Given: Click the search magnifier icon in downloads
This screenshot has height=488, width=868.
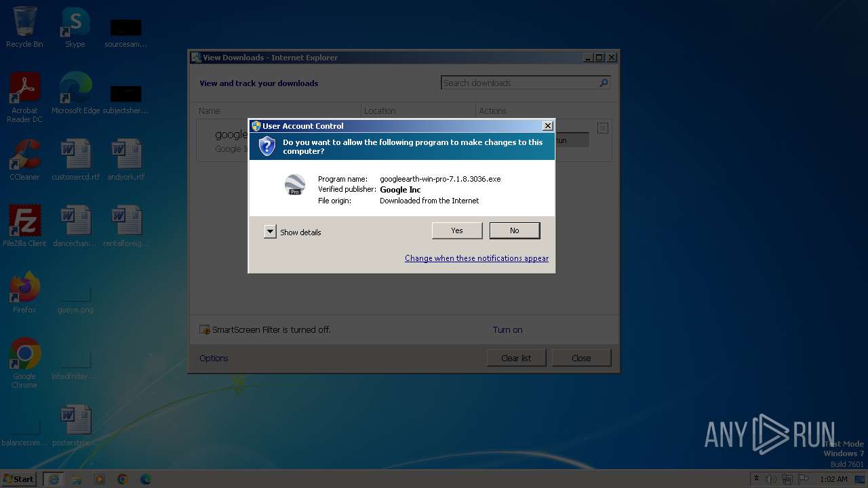Looking at the screenshot, I should point(604,83).
